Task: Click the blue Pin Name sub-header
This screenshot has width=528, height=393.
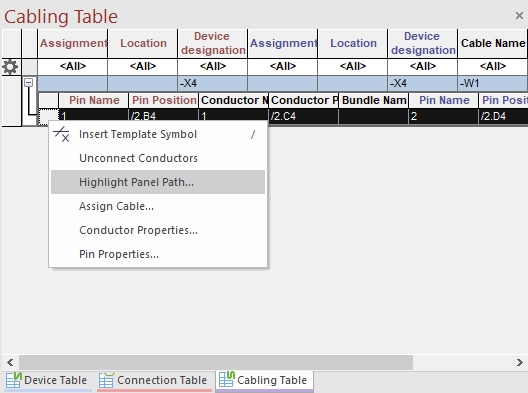Action: [x=444, y=100]
